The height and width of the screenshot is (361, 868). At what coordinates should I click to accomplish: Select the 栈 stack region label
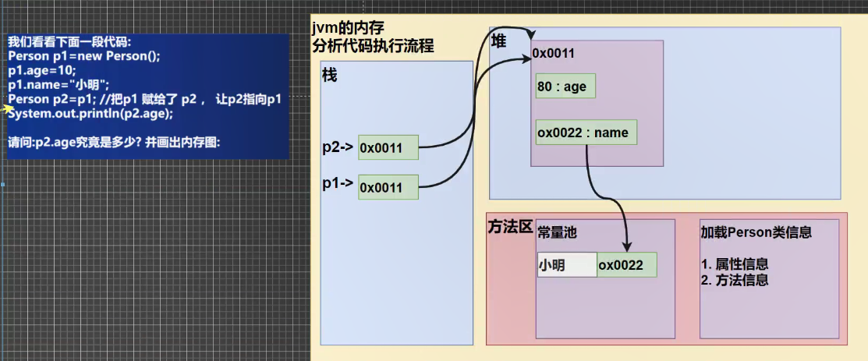point(330,76)
